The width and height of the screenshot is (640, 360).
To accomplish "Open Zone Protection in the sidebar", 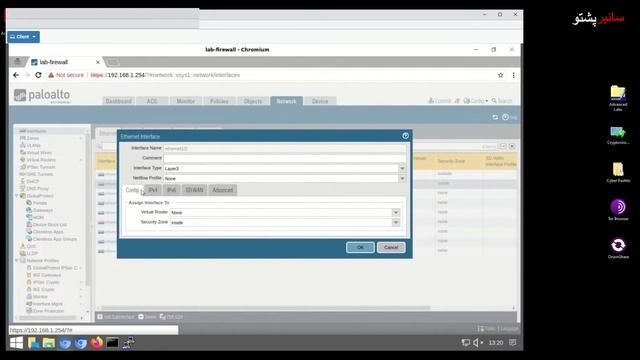I will point(48,311).
